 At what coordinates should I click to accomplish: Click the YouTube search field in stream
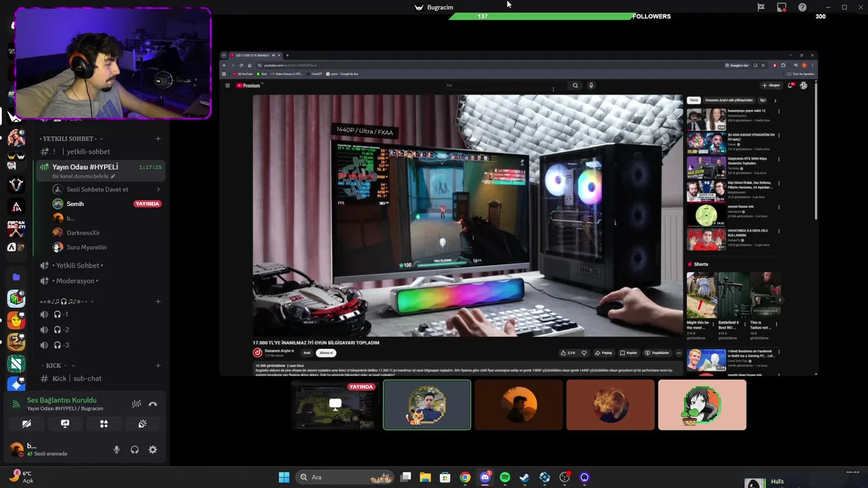pyautogui.click(x=505, y=85)
